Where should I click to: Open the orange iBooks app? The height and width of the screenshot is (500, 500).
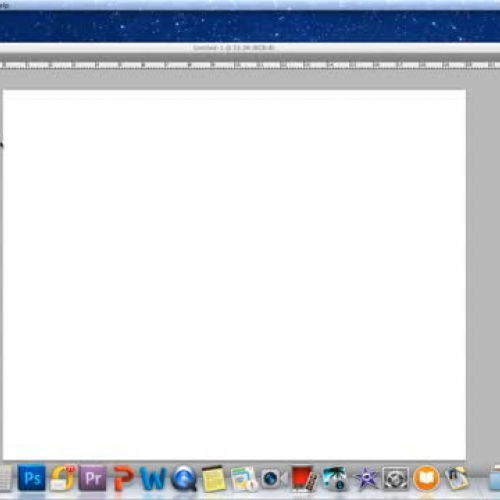click(x=426, y=479)
